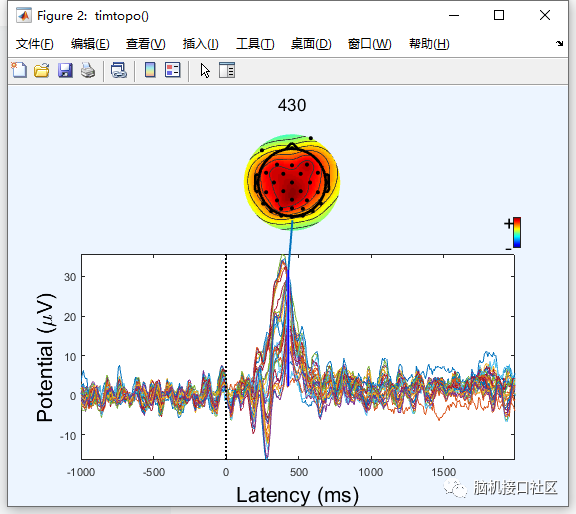This screenshot has width=576, height=514.
Task: Click the 500 tick label on x-axis
Action: coord(299,472)
